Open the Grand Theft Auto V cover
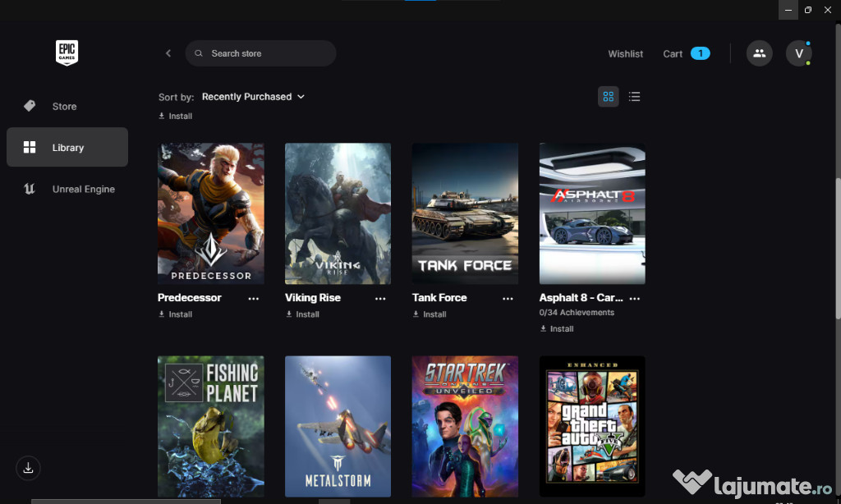 592,426
